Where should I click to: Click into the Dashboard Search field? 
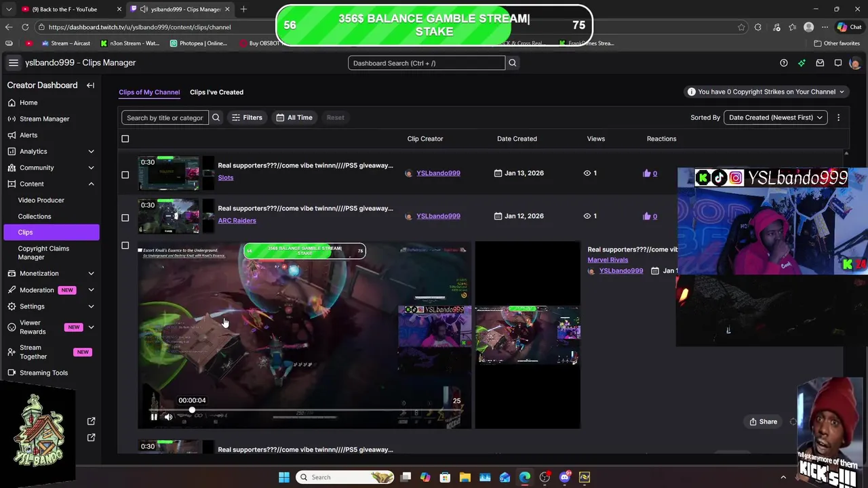point(427,63)
